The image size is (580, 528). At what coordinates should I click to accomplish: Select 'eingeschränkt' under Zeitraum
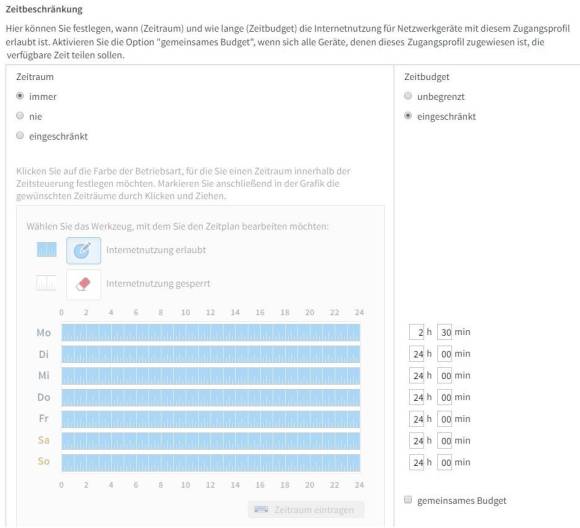tap(20, 135)
